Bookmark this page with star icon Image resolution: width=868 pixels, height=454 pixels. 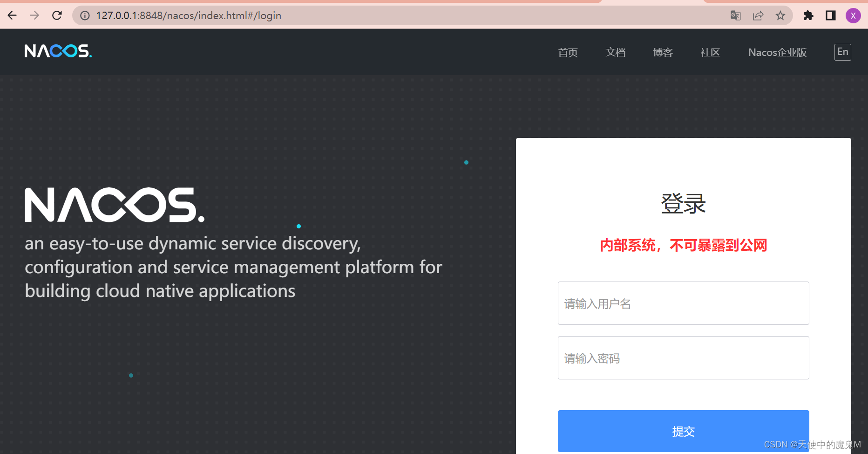click(x=780, y=15)
